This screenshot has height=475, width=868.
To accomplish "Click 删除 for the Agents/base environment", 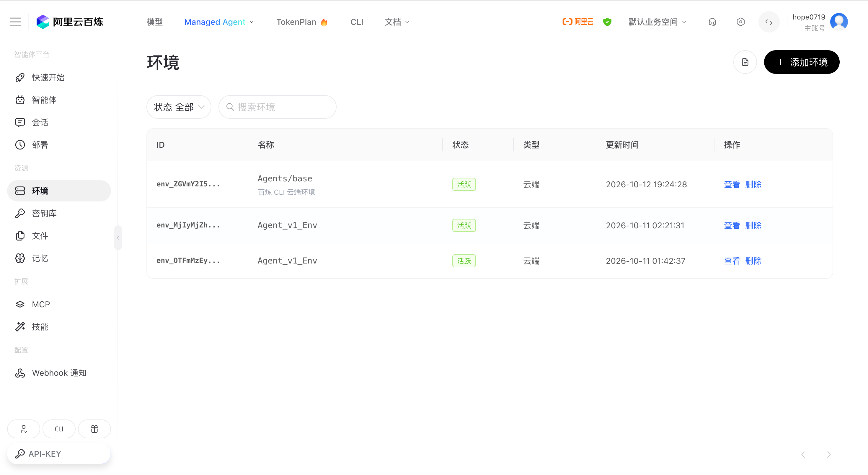I will pos(753,184).
